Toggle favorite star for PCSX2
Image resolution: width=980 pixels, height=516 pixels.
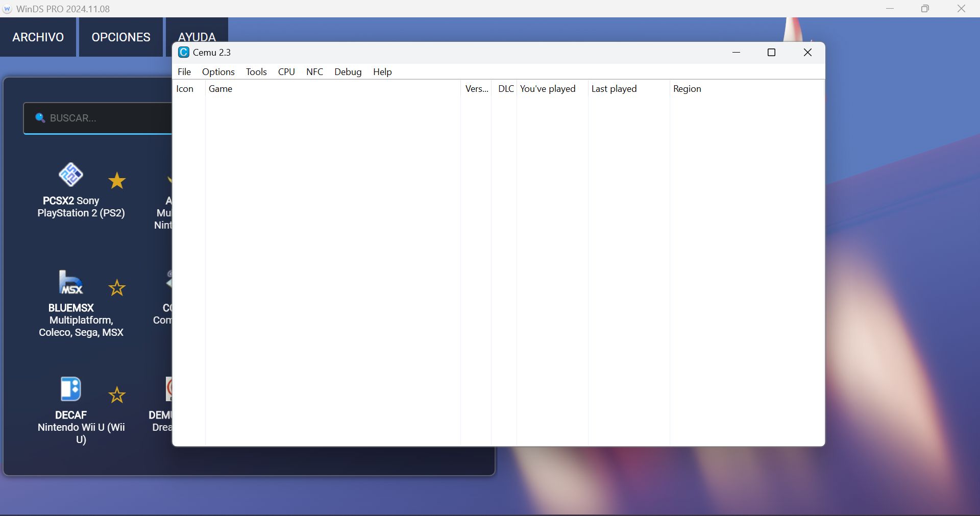[x=117, y=181]
